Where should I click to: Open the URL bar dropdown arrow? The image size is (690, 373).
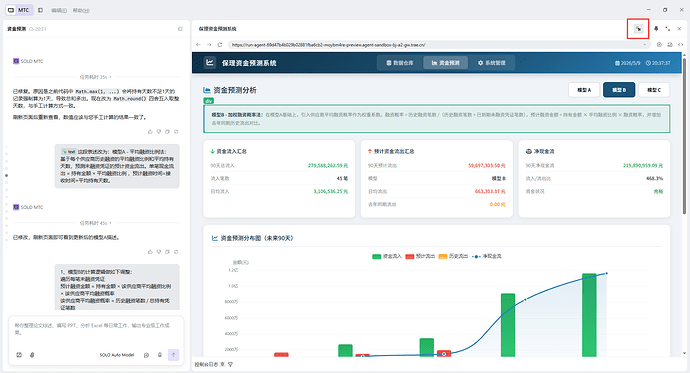tap(645, 44)
